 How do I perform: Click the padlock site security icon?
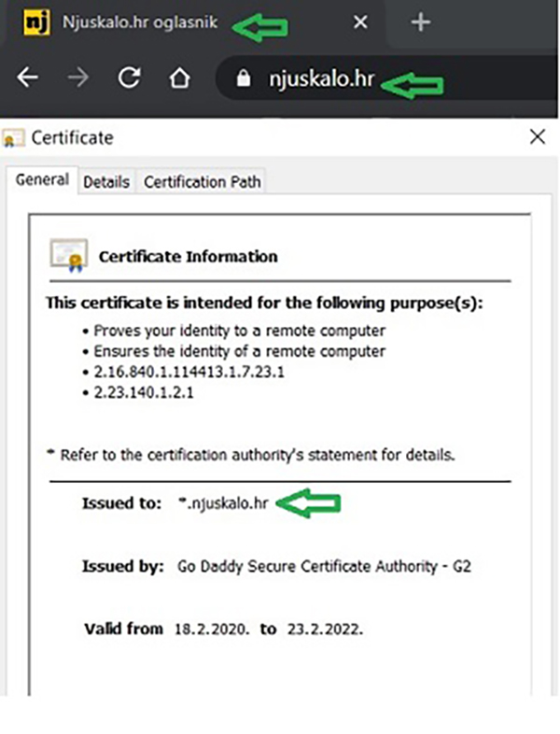tap(244, 78)
